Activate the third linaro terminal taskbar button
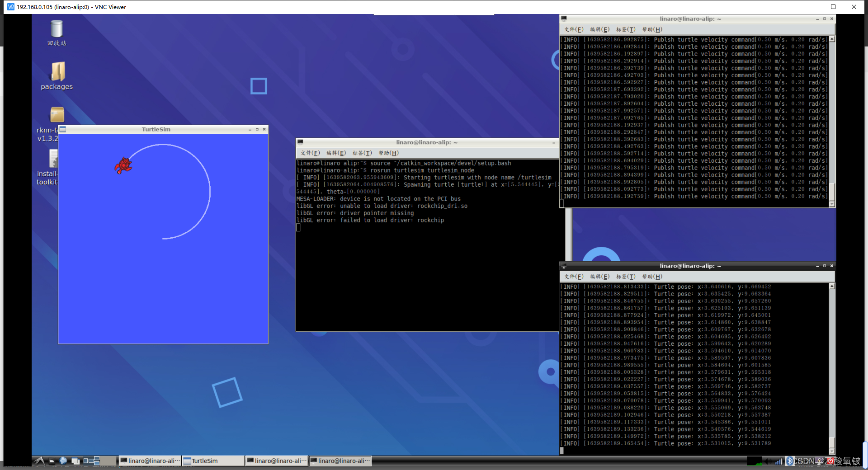This screenshot has width=868, height=470. click(340, 461)
